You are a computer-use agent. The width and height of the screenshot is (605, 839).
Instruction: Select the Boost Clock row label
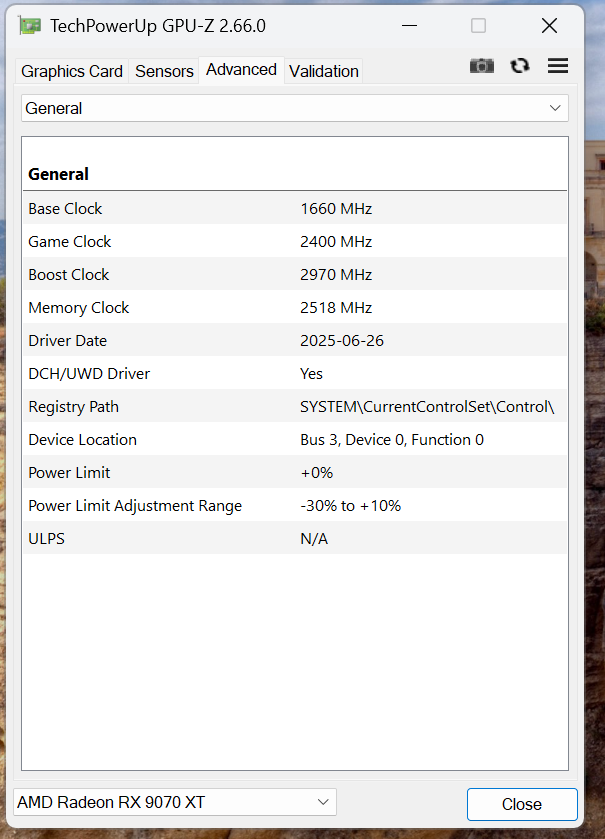pyautogui.click(x=68, y=275)
